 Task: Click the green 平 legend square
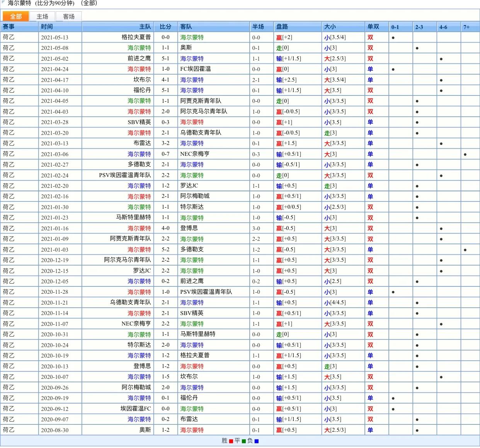pyautogui.click(x=244, y=441)
